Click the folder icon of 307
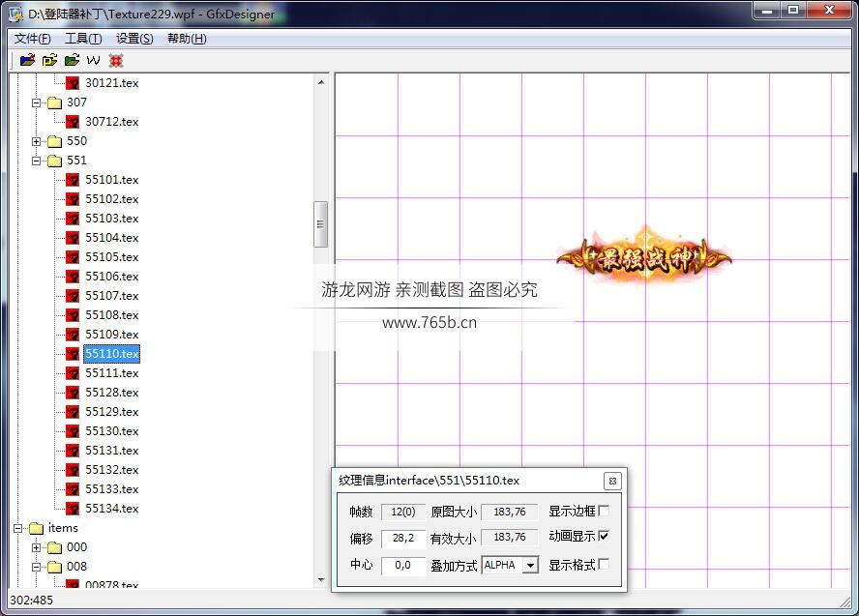The height and width of the screenshot is (616, 859). pos(54,103)
